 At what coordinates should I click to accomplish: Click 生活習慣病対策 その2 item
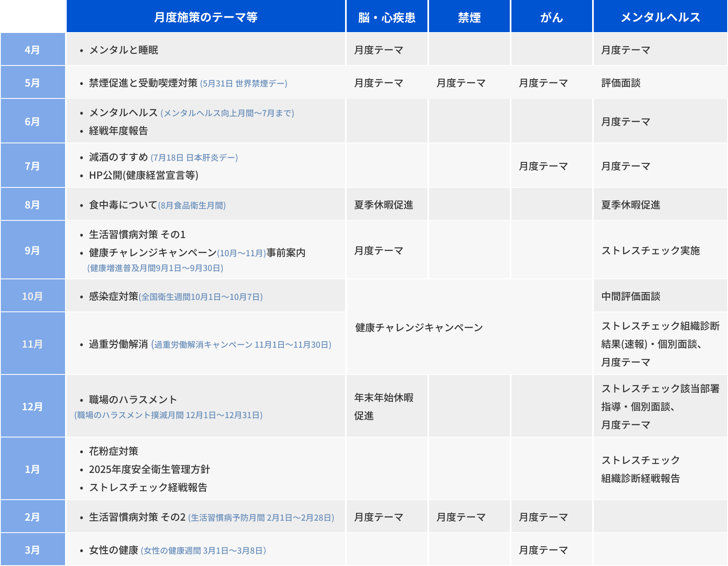[x=137, y=517]
